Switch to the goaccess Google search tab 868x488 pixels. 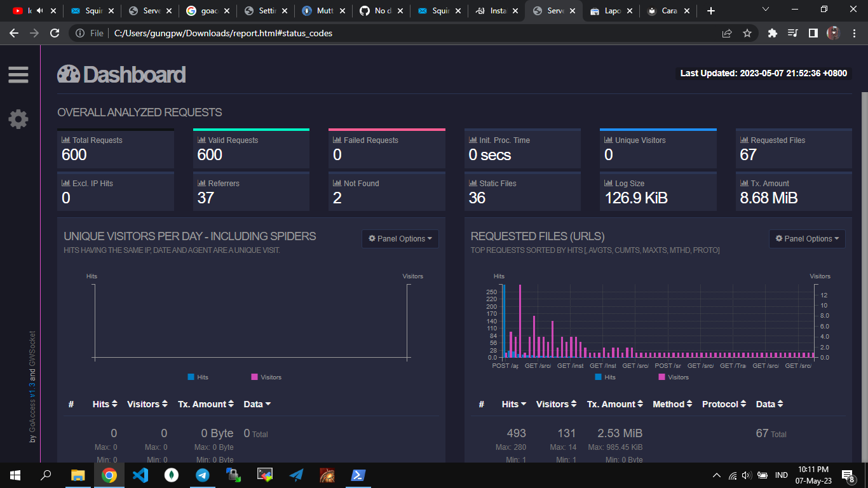pos(206,11)
